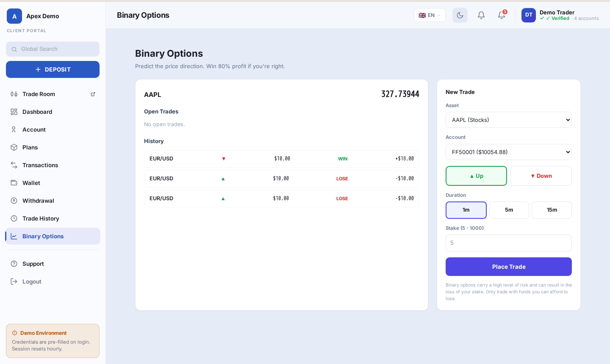Click the 'No open trades.' text
Image resolution: width=610 pixels, height=364 pixels.
click(164, 124)
